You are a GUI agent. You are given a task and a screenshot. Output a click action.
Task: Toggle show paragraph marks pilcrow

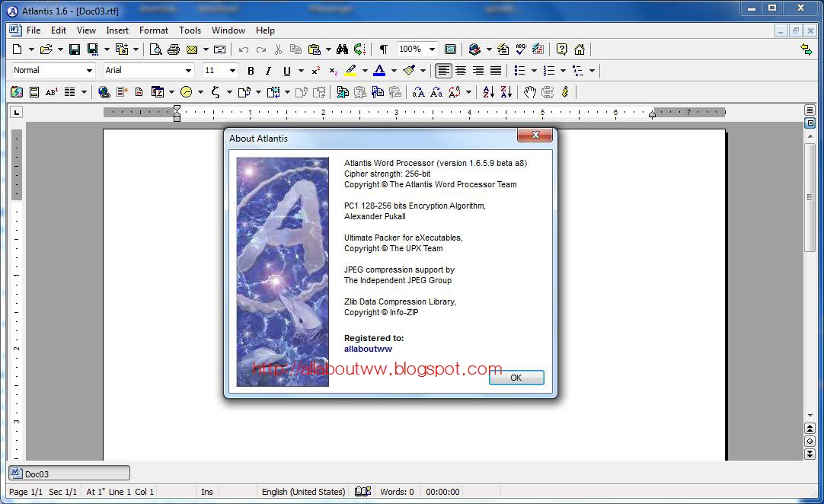(x=384, y=49)
